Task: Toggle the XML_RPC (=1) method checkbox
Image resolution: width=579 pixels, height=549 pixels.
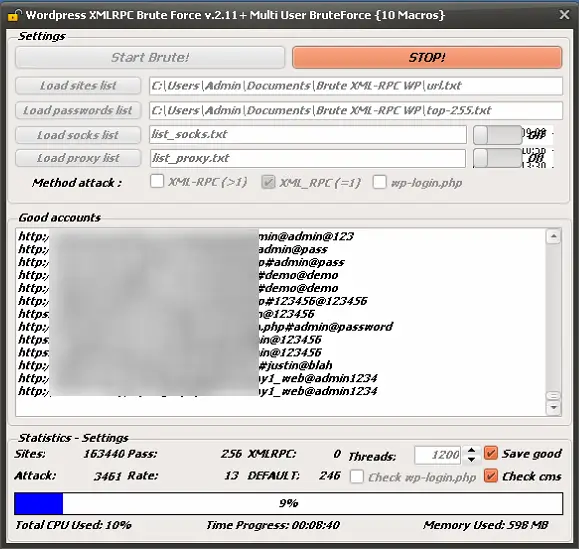Action: (x=268, y=182)
